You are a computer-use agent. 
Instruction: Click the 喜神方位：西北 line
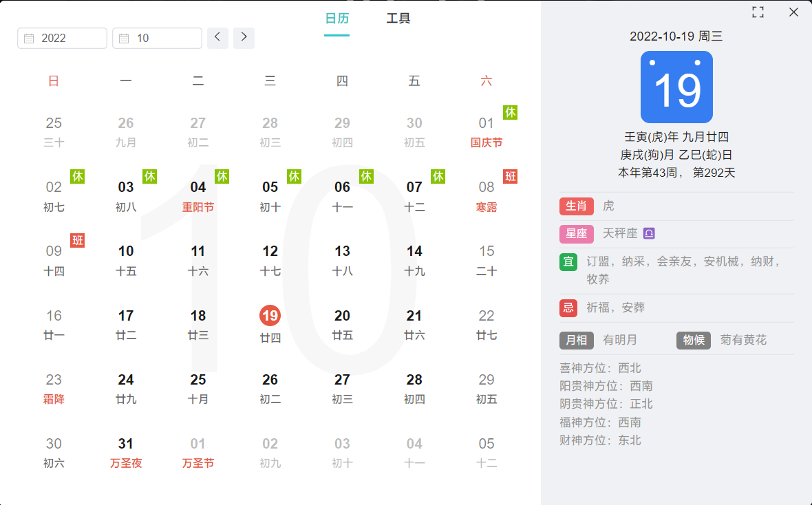point(600,368)
